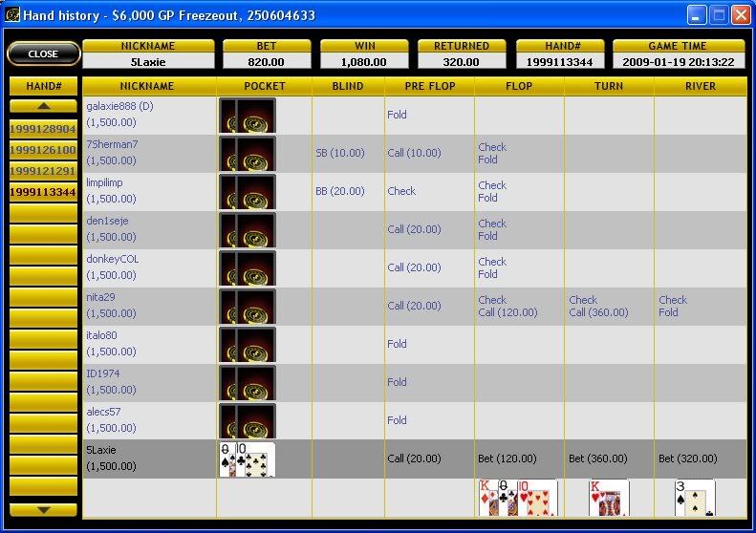The height and width of the screenshot is (533, 756).
Task: Click the HAND# value 1999113344 in summary
Action: tap(559, 62)
